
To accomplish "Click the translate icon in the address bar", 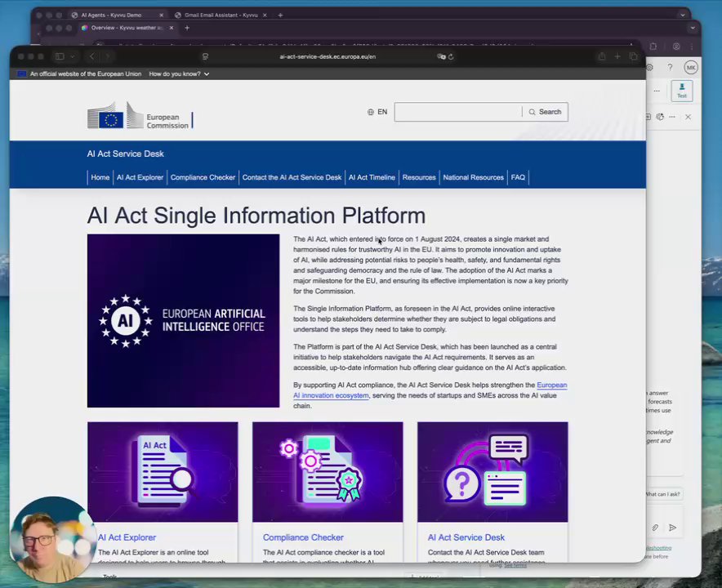I will pos(441,56).
